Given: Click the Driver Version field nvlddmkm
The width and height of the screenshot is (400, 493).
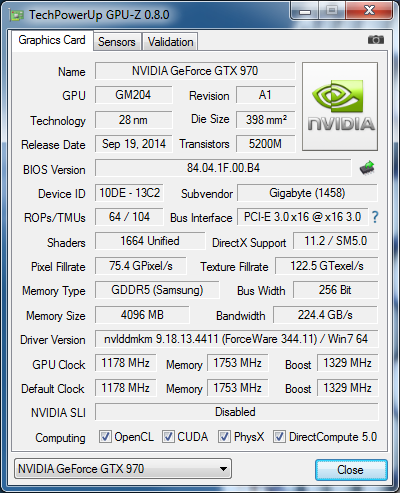Looking at the screenshot, I should coord(236,339).
